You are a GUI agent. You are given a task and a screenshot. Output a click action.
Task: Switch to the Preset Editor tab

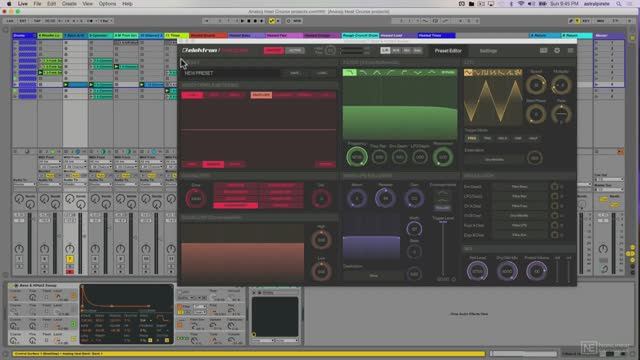pos(448,51)
